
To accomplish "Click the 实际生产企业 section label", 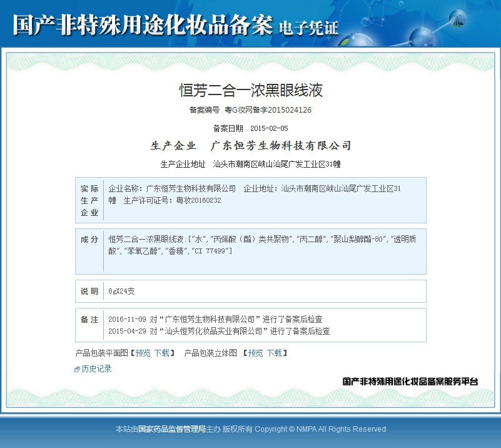I will coord(89,200).
